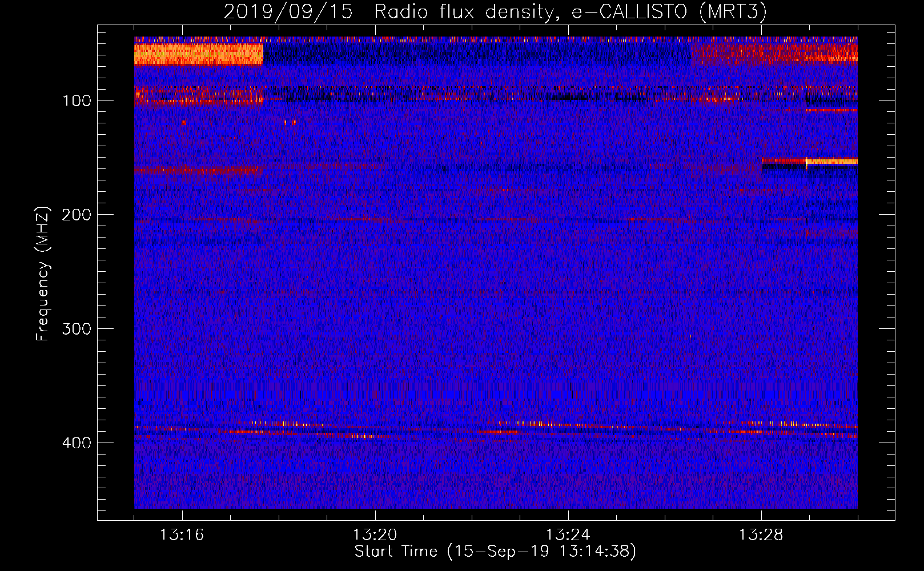Viewport: 924px width, 571px height.
Task: Click the 400 frequency tick label
Action: tap(76, 444)
